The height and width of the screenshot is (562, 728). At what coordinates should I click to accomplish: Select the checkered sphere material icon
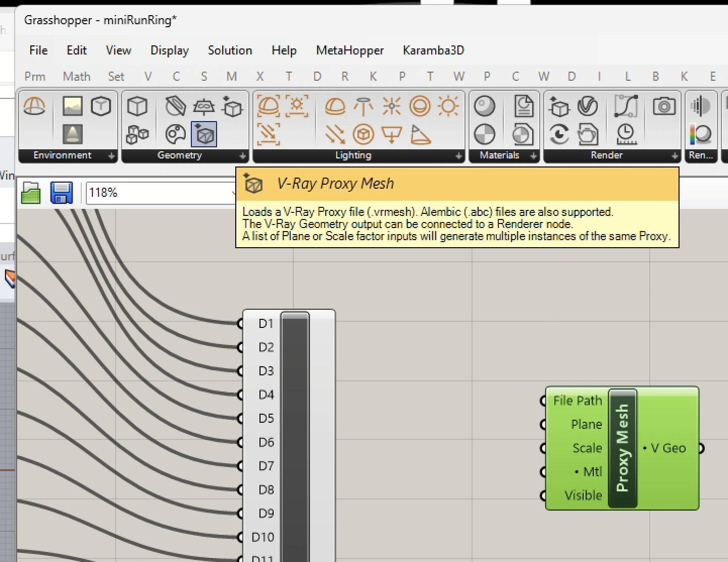point(485,134)
